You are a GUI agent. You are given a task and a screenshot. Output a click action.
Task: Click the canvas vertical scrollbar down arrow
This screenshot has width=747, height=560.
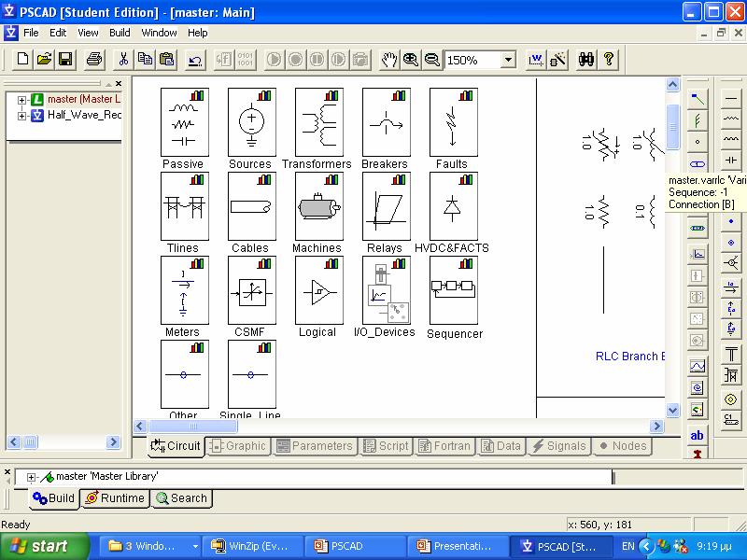click(672, 410)
